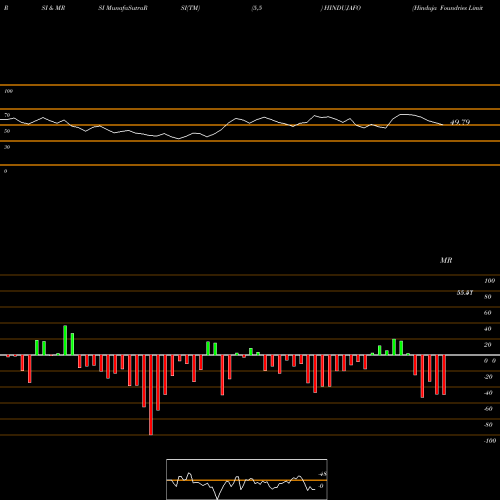Screen dimensions: 500x500
Task: Click the 30 label on RSI axis
Action: point(7,147)
